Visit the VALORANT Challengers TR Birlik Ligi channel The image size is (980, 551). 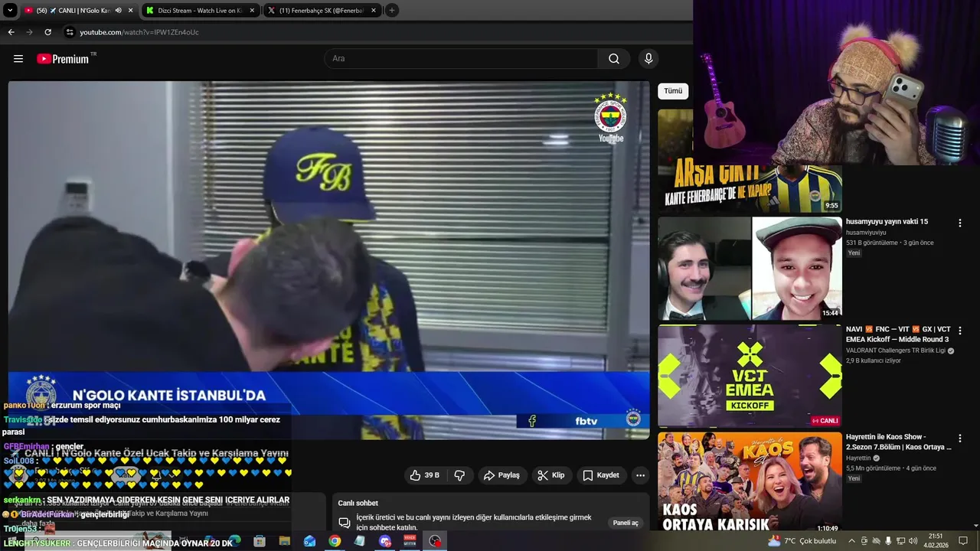(x=896, y=350)
